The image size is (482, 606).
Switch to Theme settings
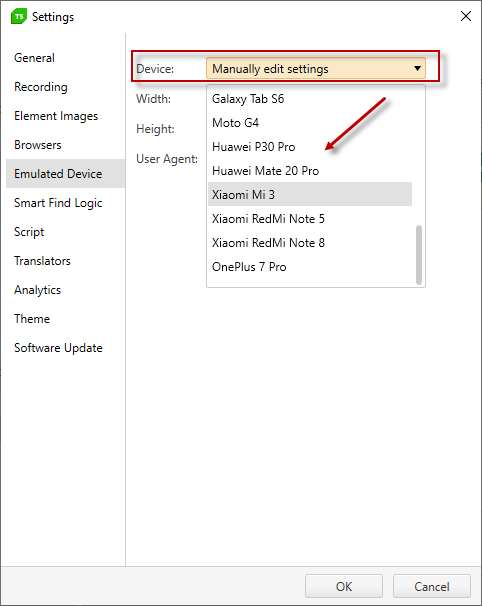pyautogui.click(x=65, y=318)
